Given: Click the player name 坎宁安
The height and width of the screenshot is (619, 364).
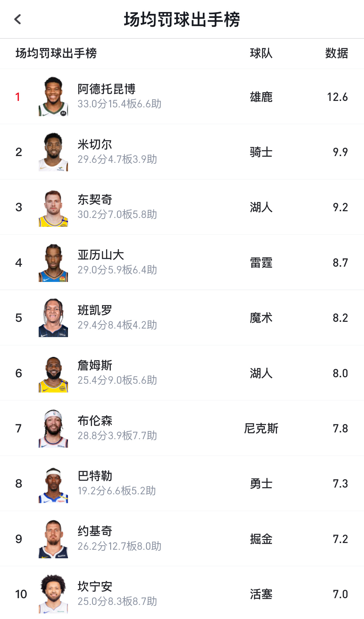Looking at the screenshot, I should pyautogui.click(x=95, y=586).
